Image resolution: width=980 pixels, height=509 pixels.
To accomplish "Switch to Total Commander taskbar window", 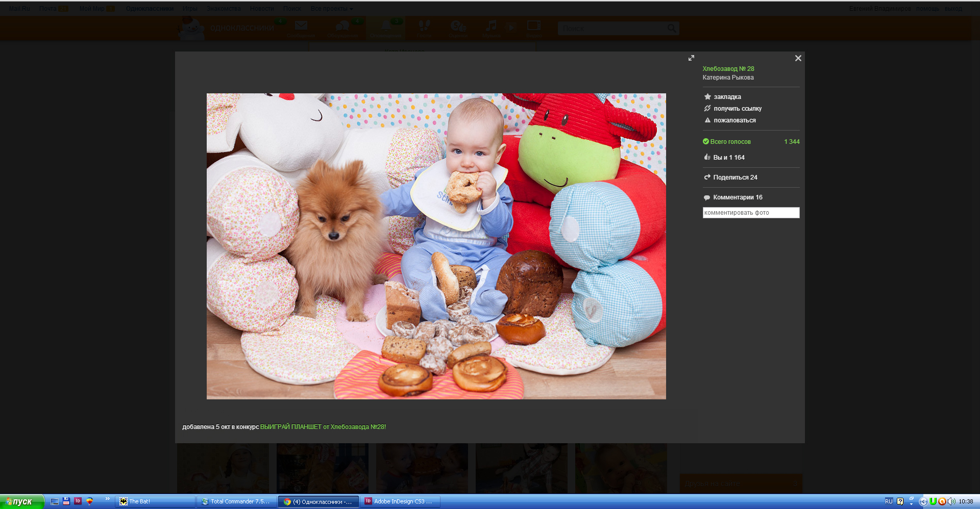I will pos(237,501).
